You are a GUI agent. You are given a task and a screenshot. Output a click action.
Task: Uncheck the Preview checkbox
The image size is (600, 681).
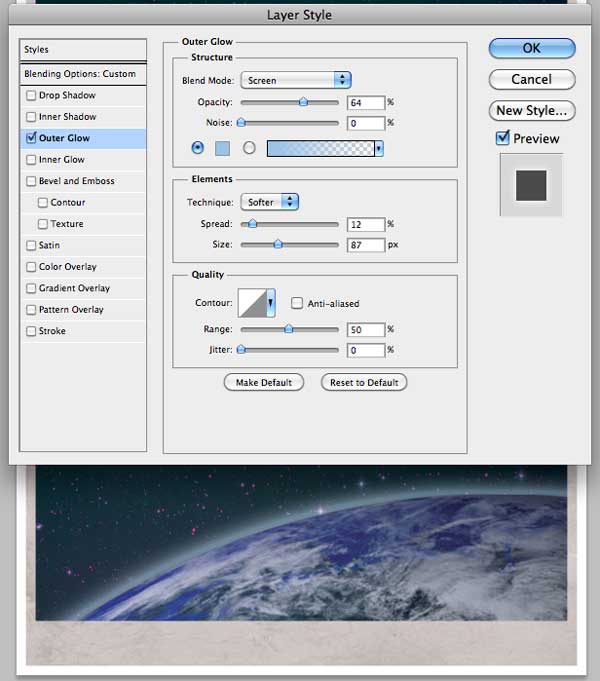tap(503, 138)
